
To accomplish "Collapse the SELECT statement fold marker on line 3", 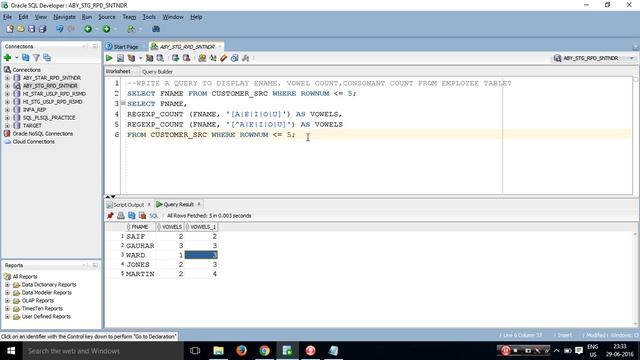I will pos(123,103).
